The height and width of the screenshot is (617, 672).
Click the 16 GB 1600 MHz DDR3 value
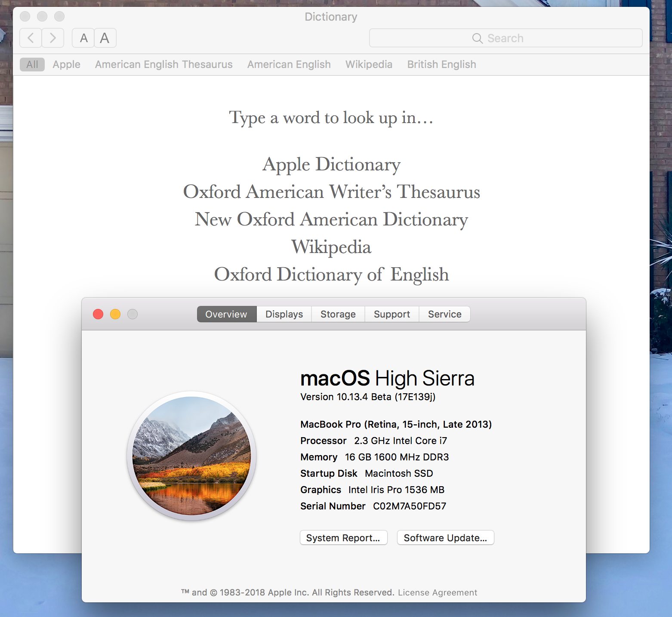click(x=397, y=457)
